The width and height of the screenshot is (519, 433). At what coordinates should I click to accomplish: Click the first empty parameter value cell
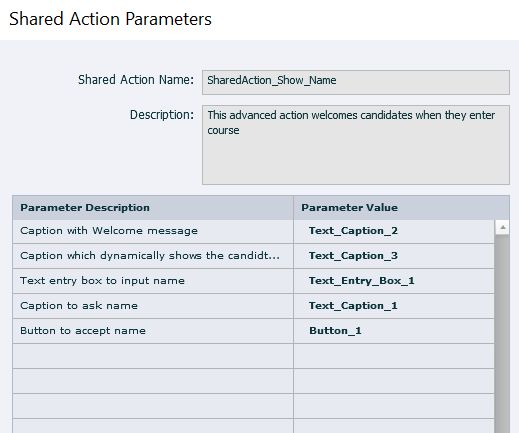(394, 356)
